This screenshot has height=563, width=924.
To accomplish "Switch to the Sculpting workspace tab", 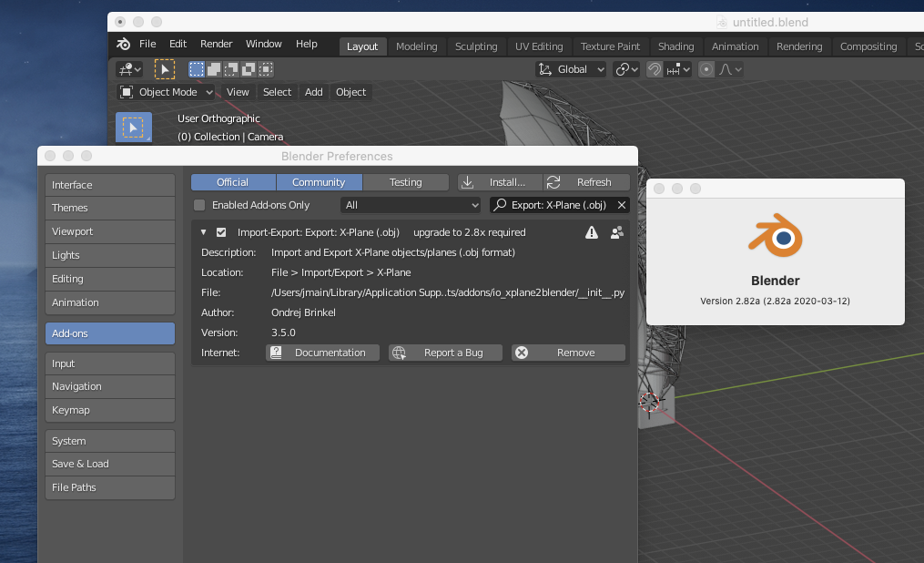I will coord(476,46).
